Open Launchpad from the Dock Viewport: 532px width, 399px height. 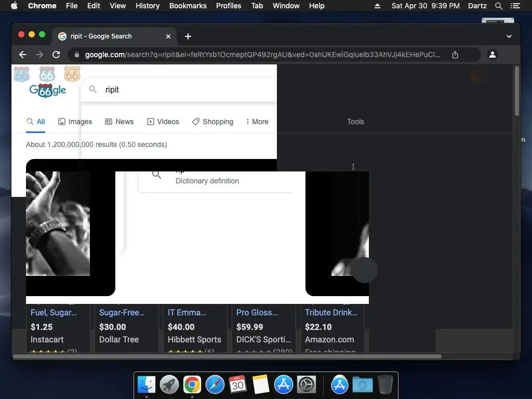(x=169, y=385)
